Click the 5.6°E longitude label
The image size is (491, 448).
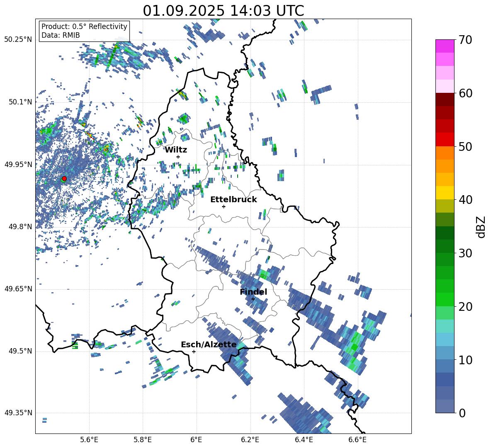pos(89,440)
